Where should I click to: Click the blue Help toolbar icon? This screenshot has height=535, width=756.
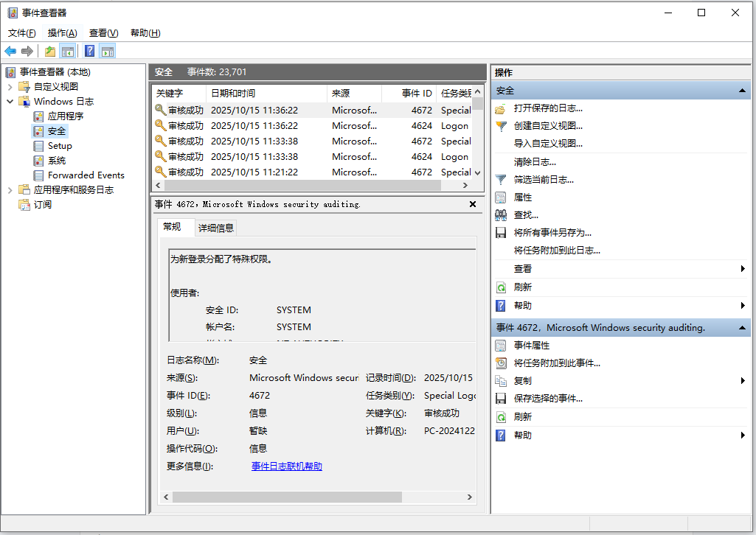pos(89,51)
